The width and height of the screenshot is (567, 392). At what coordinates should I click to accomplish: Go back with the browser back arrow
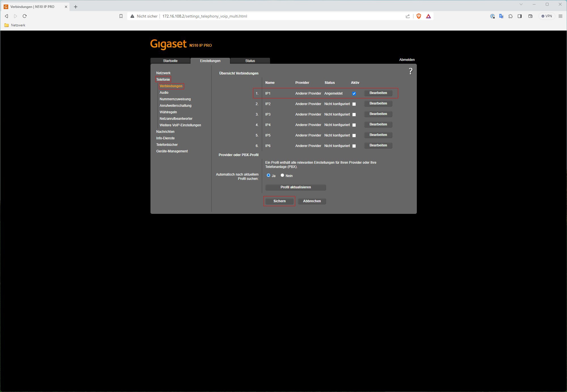click(x=7, y=16)
